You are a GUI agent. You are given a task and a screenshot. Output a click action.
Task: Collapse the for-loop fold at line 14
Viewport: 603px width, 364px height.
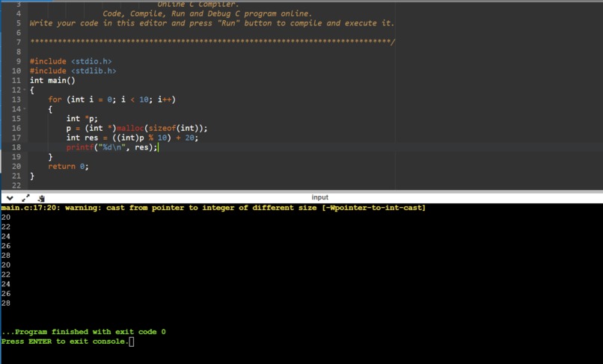point(25,109)
